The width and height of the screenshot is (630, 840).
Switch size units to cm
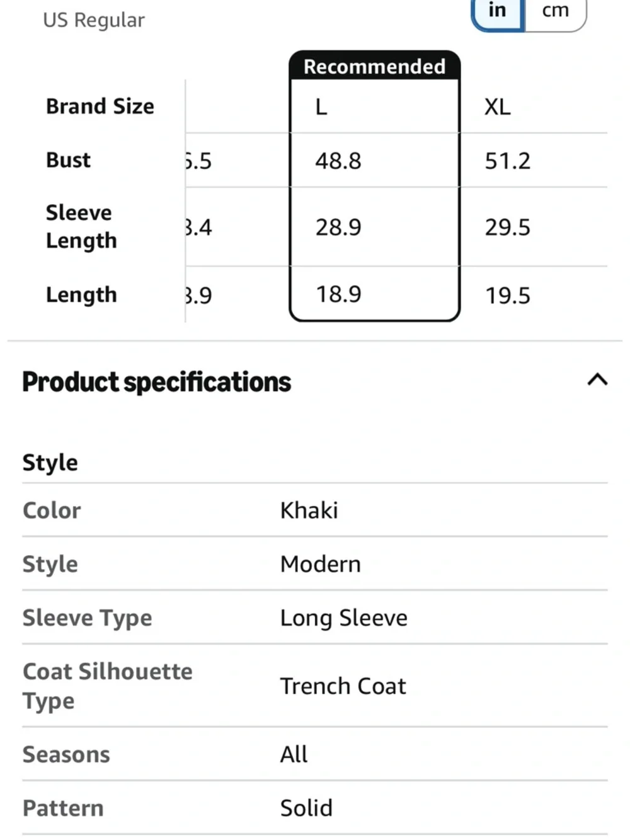(556, 13)
